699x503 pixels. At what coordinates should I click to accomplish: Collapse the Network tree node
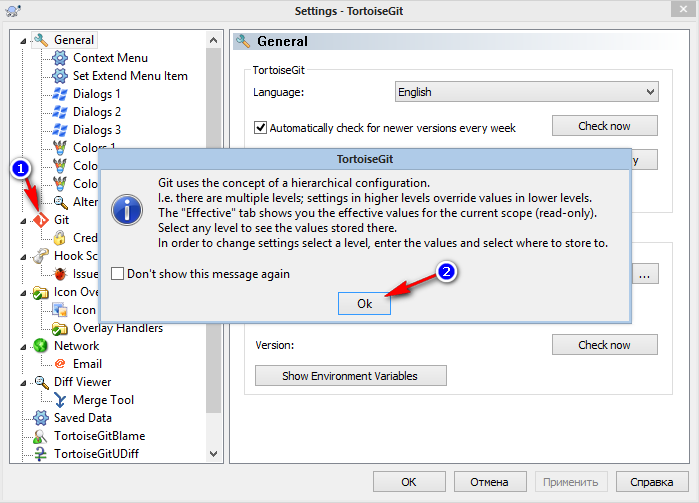[23, 347]
